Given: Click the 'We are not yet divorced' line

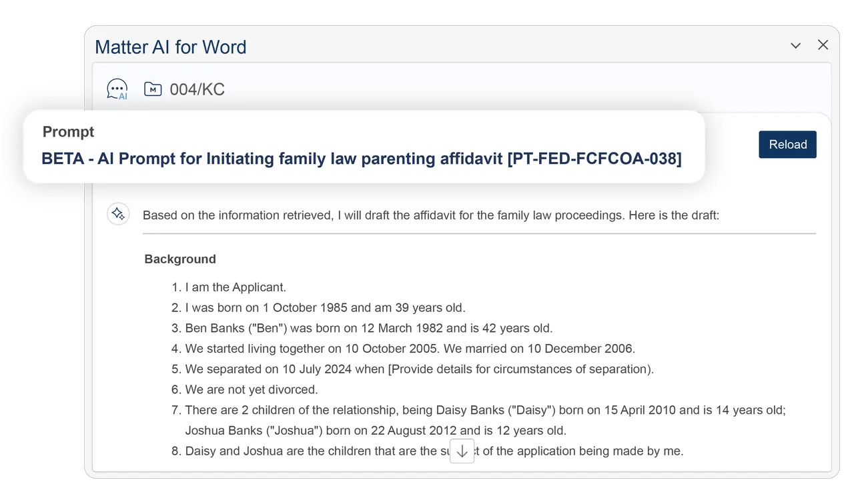Looking at the screenshot, I should coord(251,389).
